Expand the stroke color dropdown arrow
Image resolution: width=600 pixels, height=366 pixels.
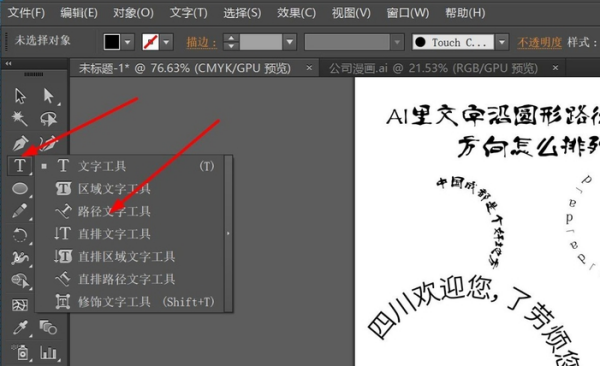click(166, 42)
